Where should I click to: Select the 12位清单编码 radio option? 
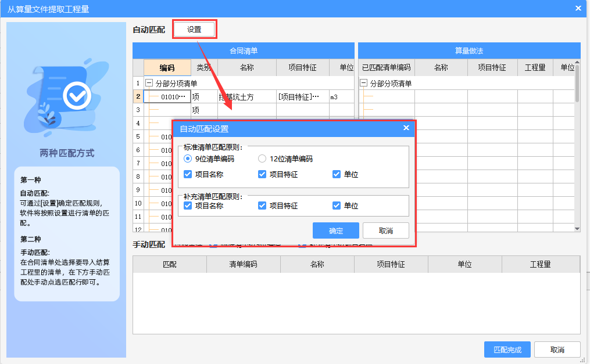(x=262, y=158)
